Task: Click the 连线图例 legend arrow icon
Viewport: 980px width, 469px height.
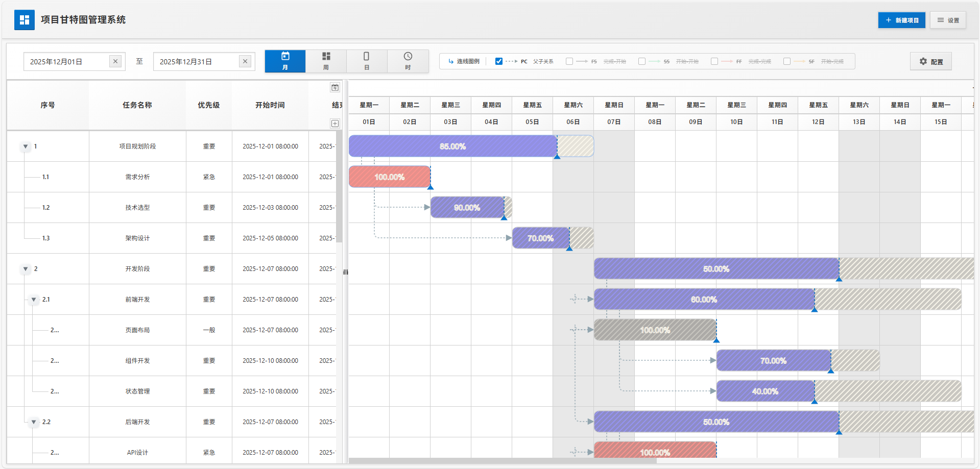Action: (x=451, y=61)
